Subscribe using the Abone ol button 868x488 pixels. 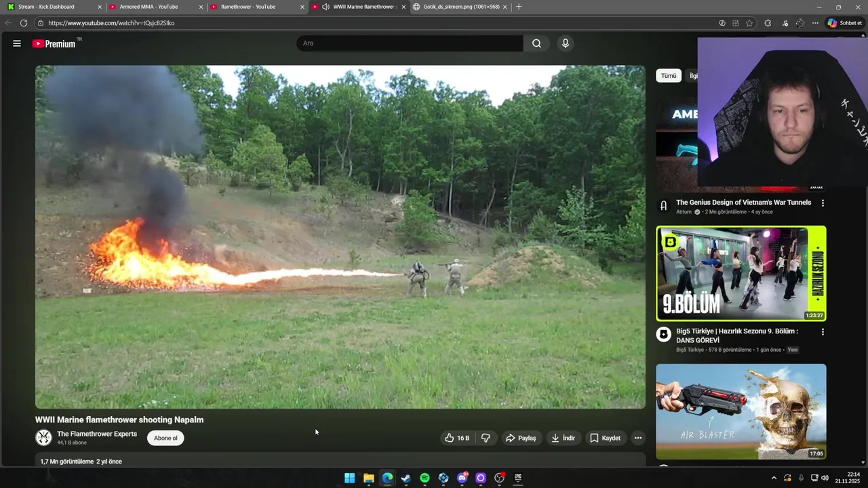click(165, 438)
